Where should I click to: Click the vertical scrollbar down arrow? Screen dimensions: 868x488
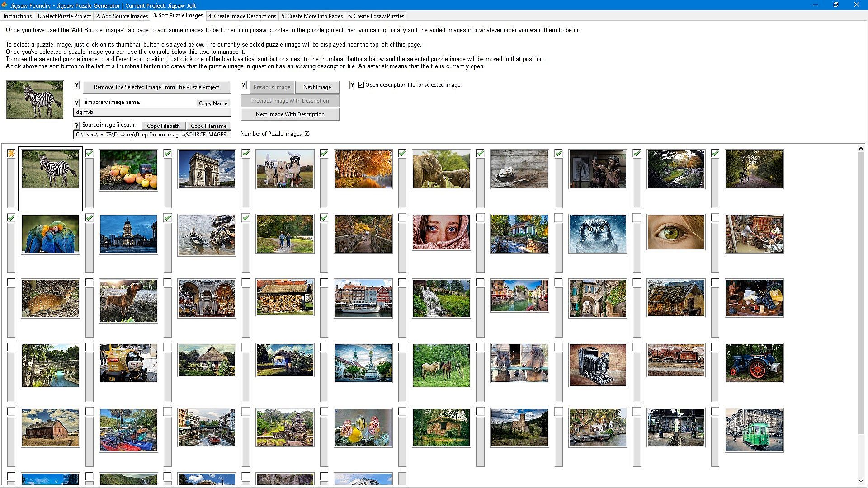860,481
